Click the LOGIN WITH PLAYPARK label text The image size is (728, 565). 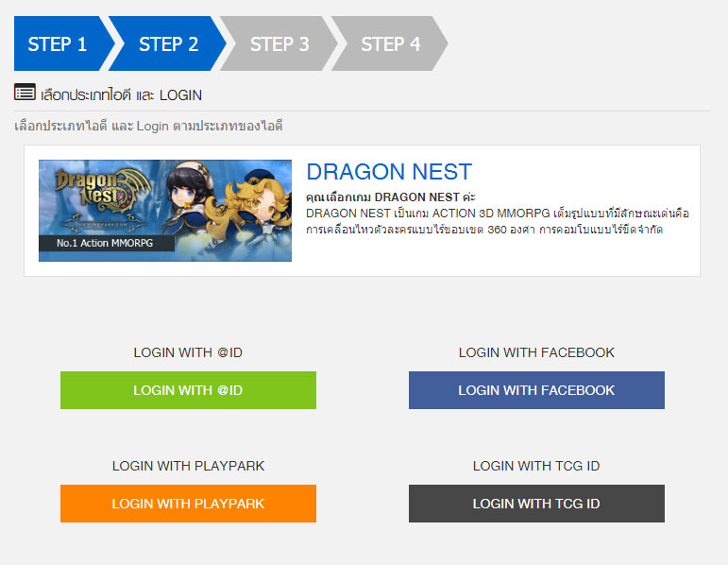coord(188,466)
